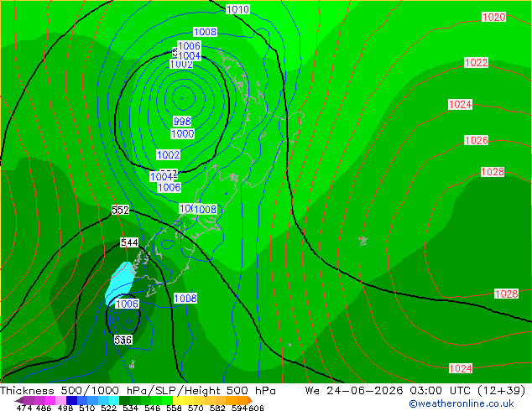
Task: Click the darkest green swatch at 534
Action: point(124,400)
